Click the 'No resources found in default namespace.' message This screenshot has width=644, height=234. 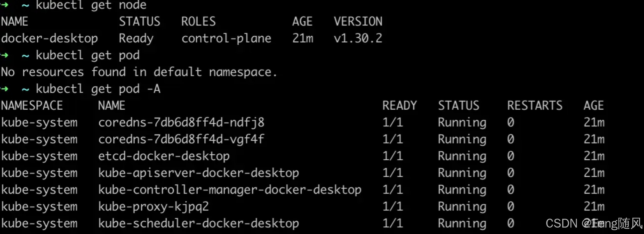tap(139, 72)
